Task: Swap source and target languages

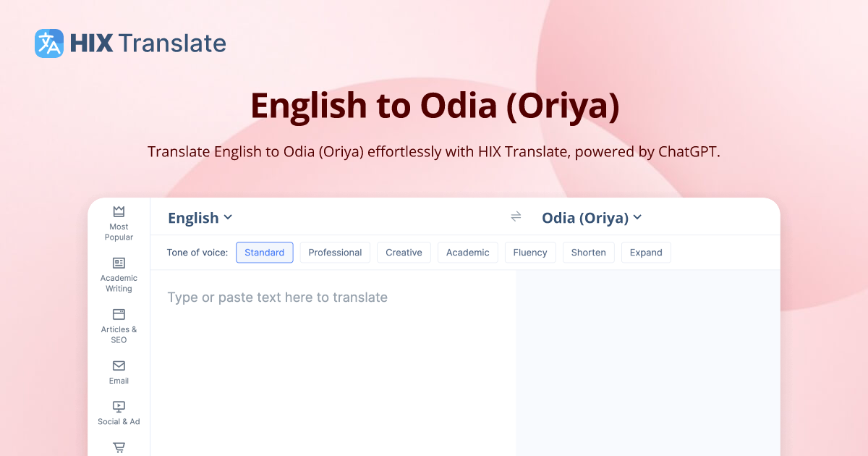Action: point(516,216)
